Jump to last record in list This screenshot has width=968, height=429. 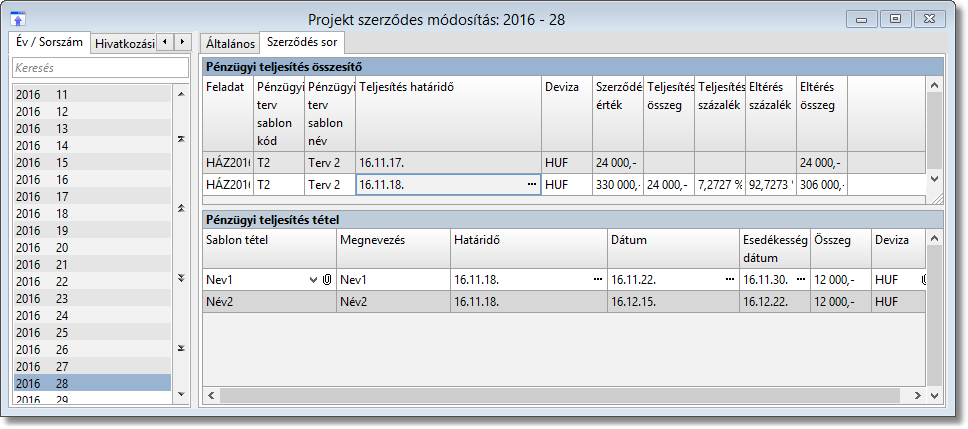(x=181, y=348)
